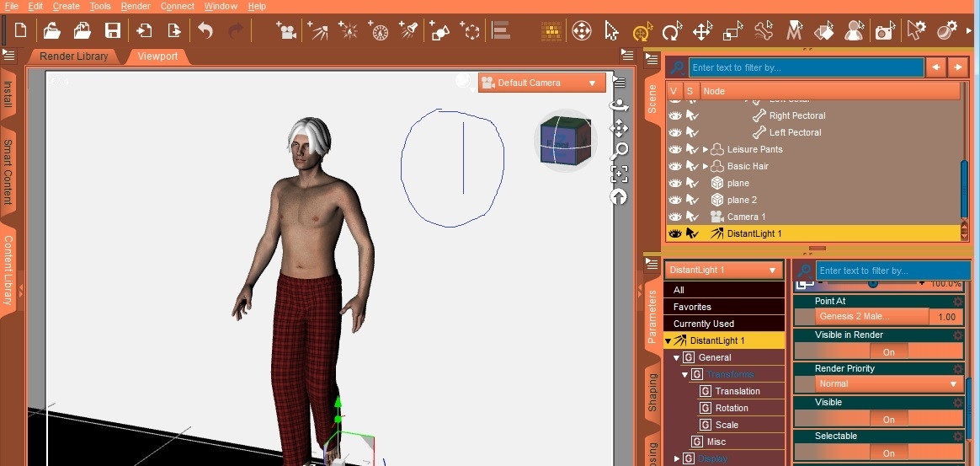Disable the Selectable On toggle
This screenshot has height=466, width=980.
[x=888, y=453]
